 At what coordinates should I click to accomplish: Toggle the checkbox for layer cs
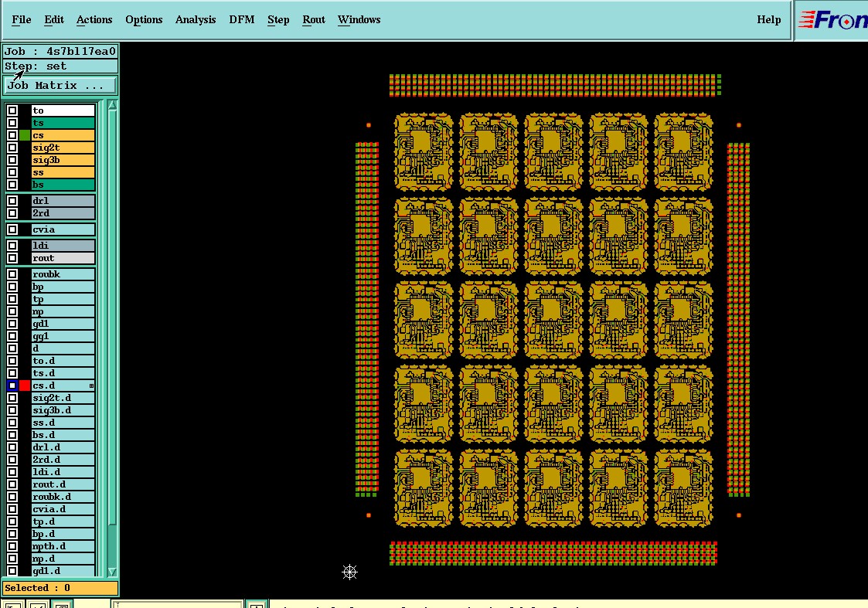pos(12,135)
